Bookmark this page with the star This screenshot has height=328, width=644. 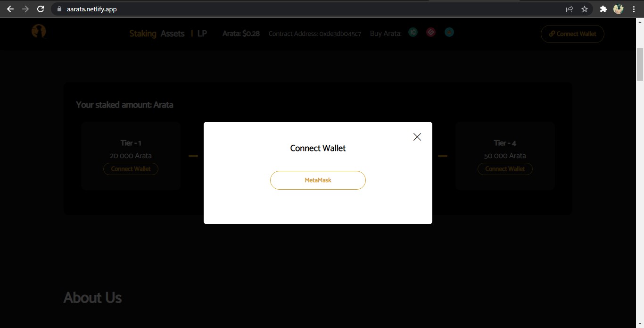[585, 9]
